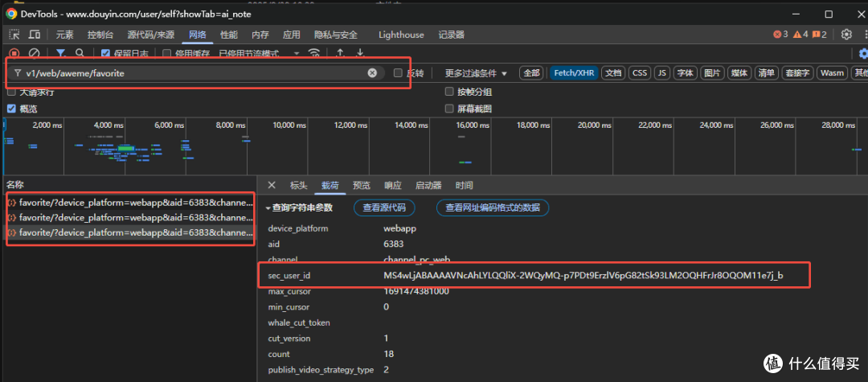Click 查看源代码 button
The image size is (868, 382).
coord(384,207)
